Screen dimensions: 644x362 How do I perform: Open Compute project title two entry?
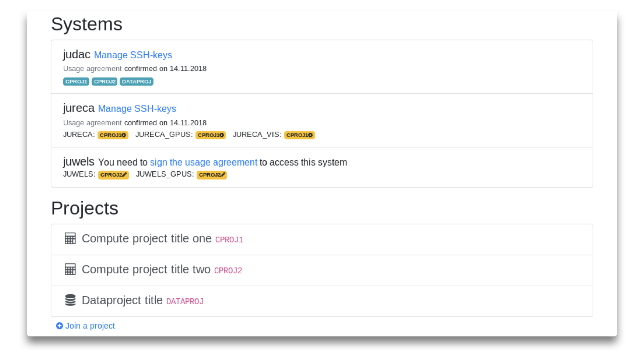pyautogui.click(x=146, y=269)
